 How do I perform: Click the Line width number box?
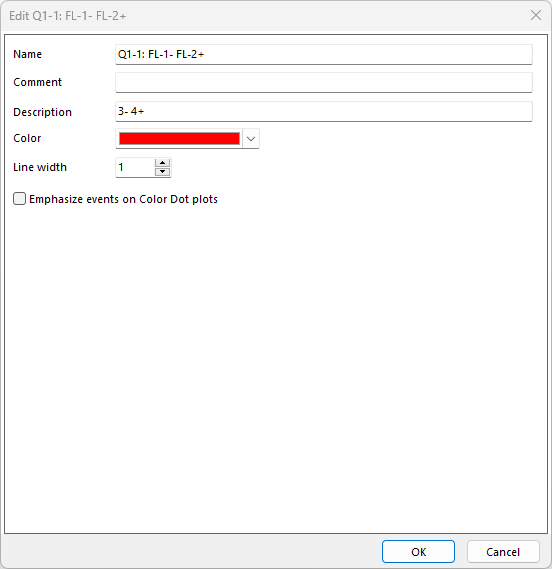coord(135,167)
